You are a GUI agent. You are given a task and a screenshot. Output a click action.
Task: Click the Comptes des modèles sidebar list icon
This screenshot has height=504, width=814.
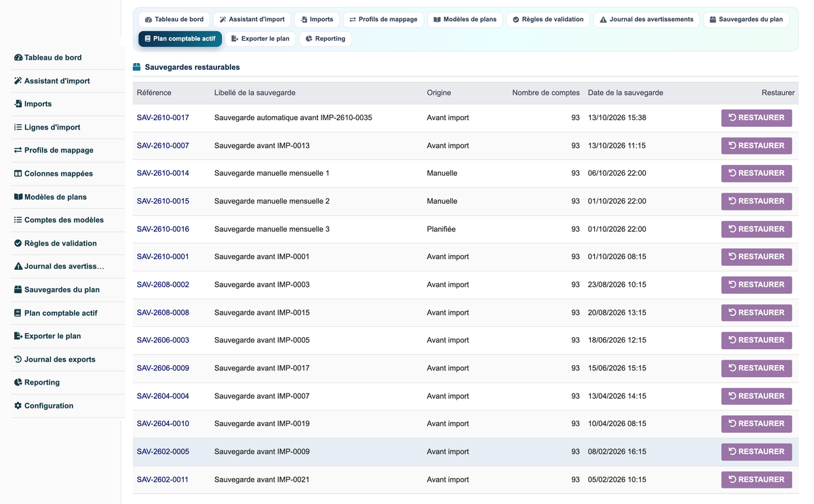[18, 220]
